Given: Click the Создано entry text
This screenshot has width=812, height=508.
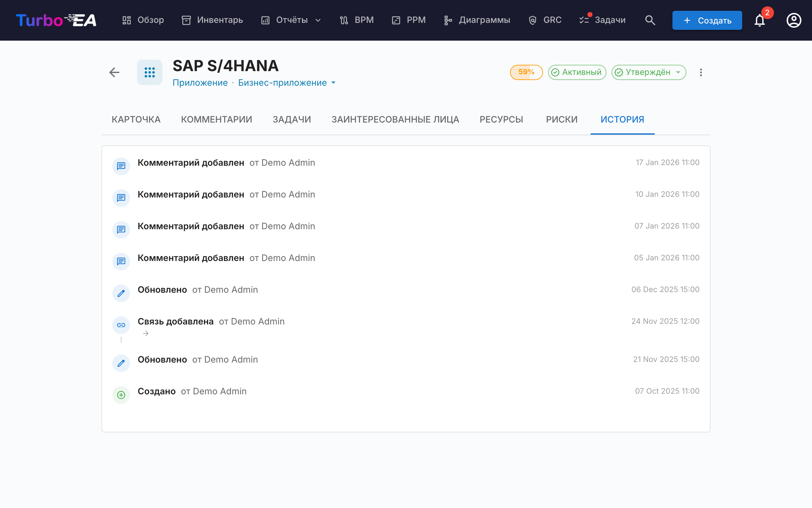Looking at the screenshot, I should (x=156, y=391).
